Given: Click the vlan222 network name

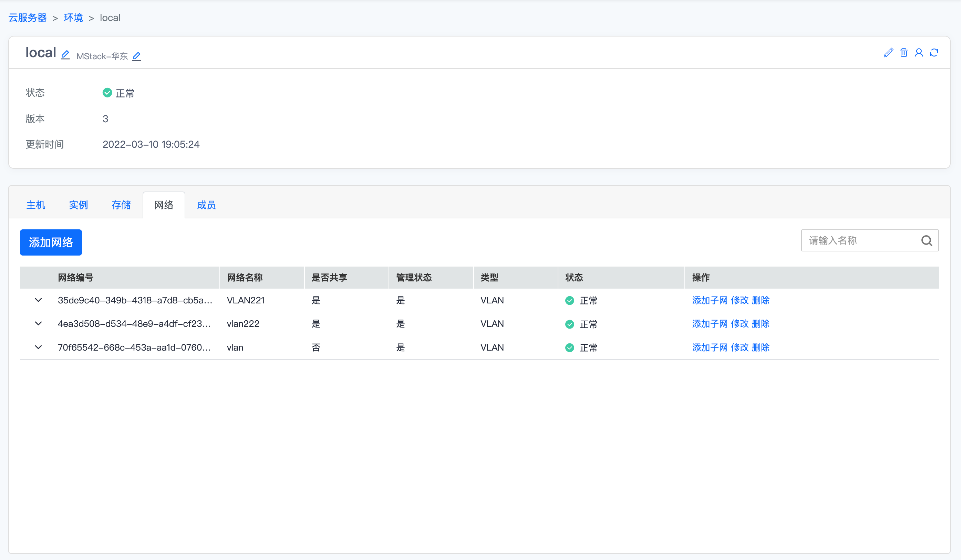Looking at the screenshot, I should [243, 324].
